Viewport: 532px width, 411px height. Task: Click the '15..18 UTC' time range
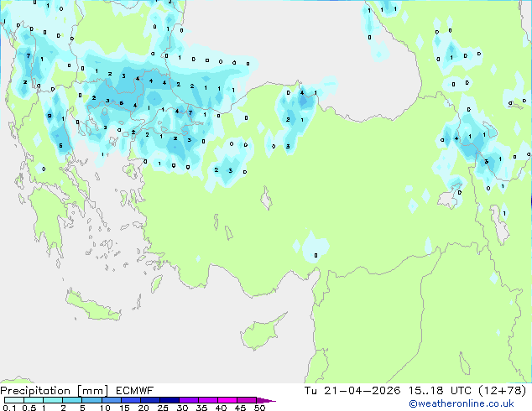click(440, 391)
